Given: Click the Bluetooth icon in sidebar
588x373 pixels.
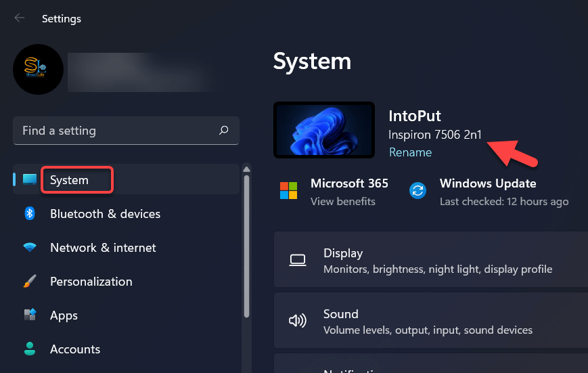Looking at the screenshot, I should (30, 213).
